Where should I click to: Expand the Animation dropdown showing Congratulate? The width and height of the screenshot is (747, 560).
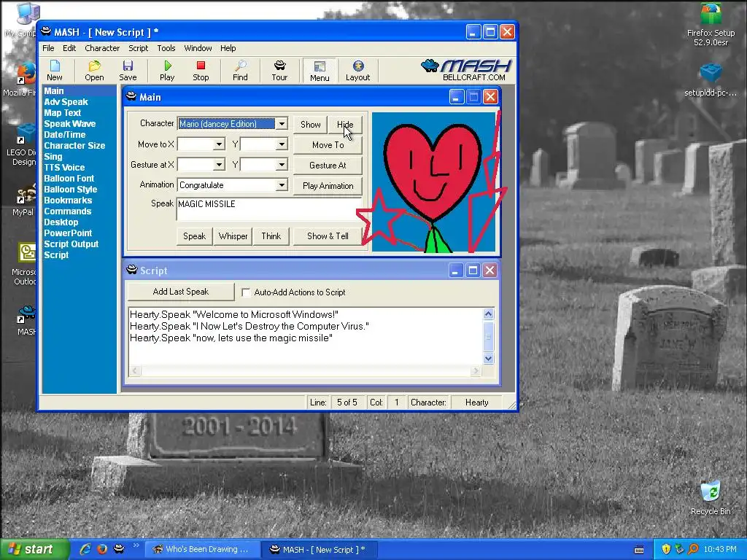[282, 185]
